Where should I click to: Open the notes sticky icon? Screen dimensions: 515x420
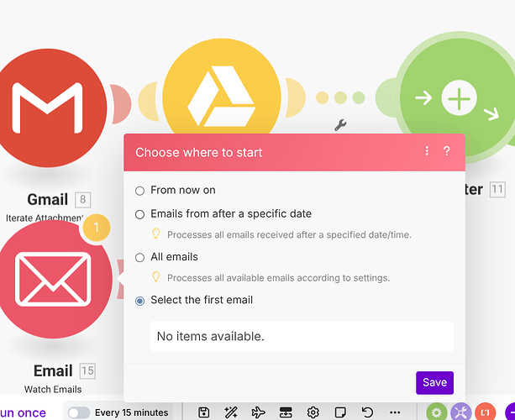[340, 412]
